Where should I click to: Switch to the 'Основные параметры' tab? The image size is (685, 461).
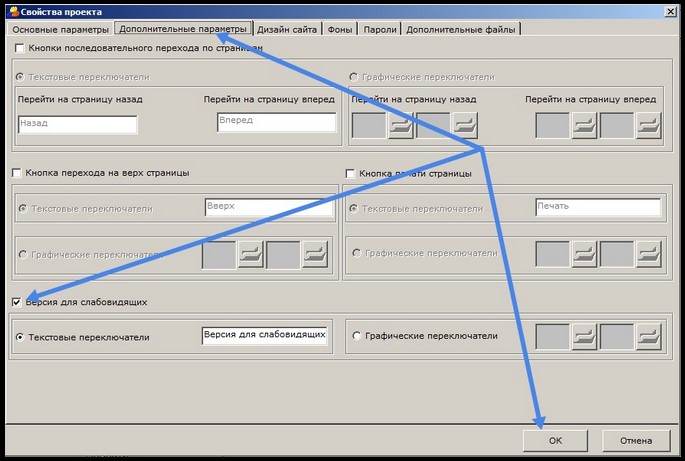[59, 29]
